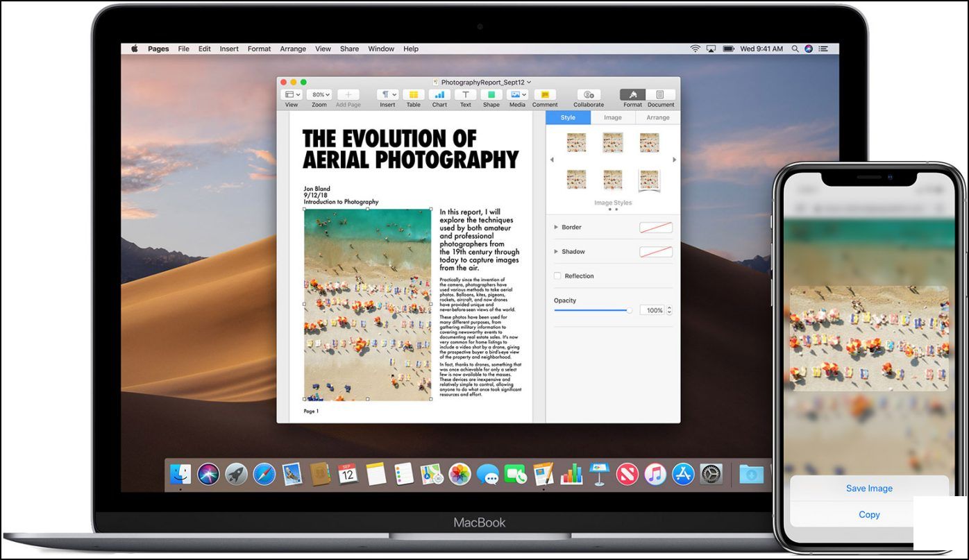
Task: Click the Collaborate toolbar icon
Action: pos(589,94)
